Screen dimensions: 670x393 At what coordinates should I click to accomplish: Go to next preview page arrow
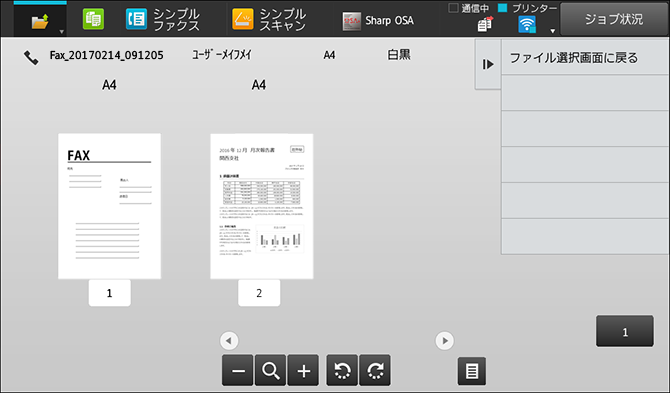(x=444, y=341)
